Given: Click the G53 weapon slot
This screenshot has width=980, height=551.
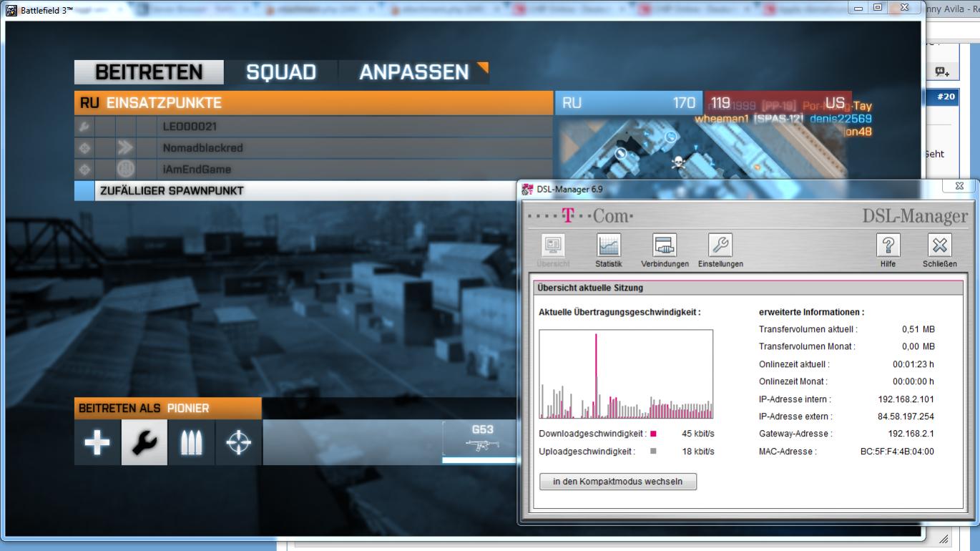Looking at the screenshot, I should coord(480,442).
